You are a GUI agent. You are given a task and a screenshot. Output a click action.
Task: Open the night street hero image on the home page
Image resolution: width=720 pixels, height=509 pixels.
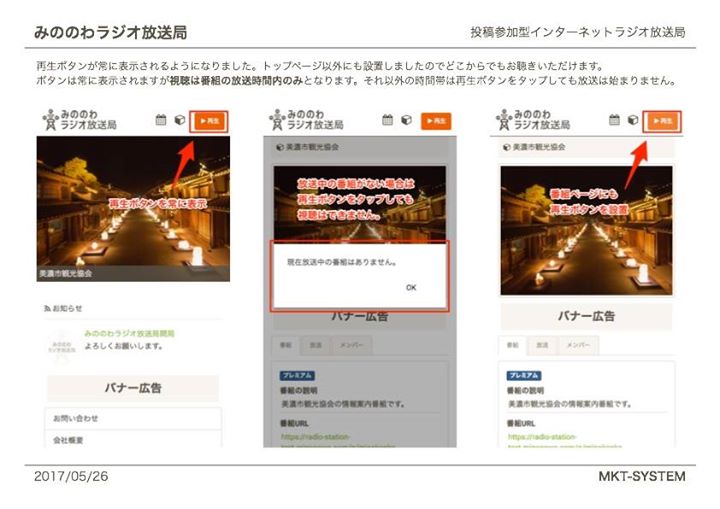133,209
